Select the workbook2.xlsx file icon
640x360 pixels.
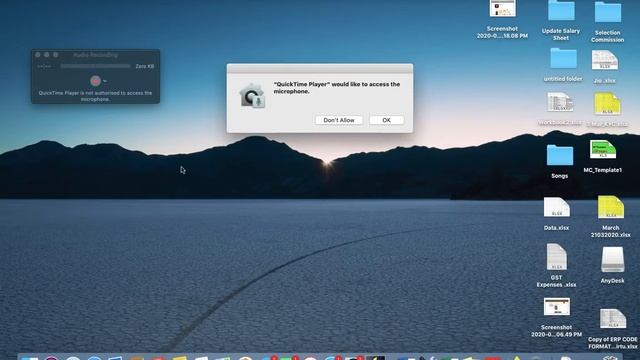pos(560,102)
